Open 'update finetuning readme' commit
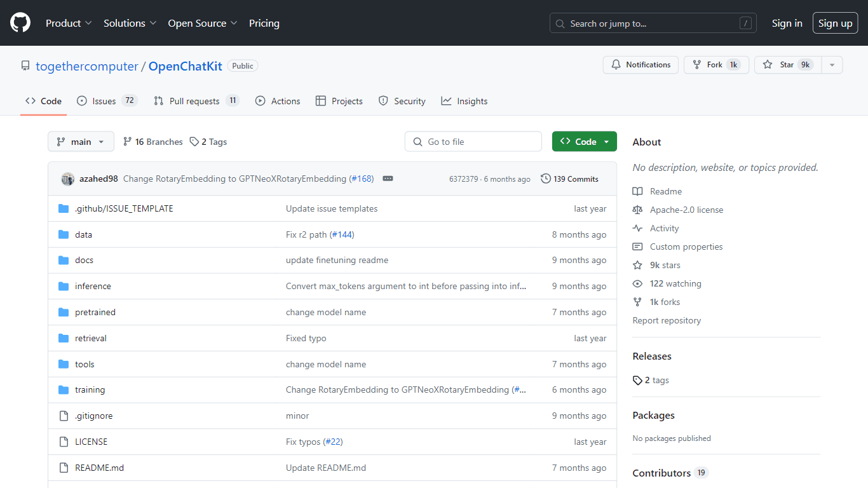The image size is (868, 488). pos(337,261)
